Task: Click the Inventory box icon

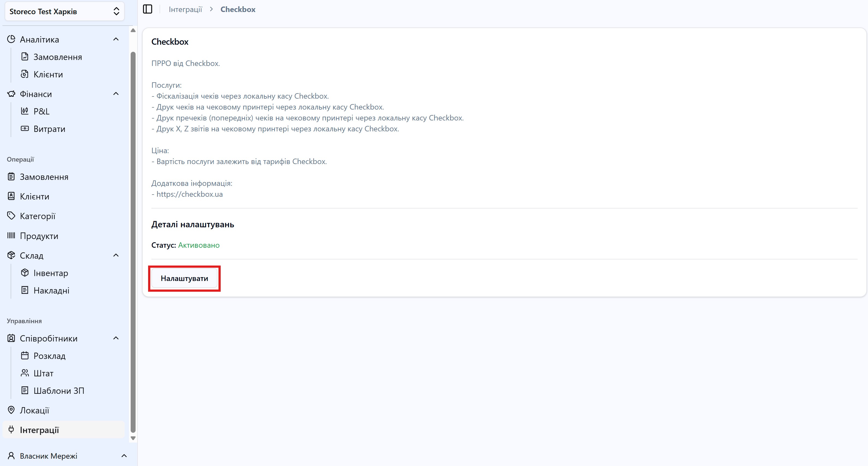Action: [25, 273]
